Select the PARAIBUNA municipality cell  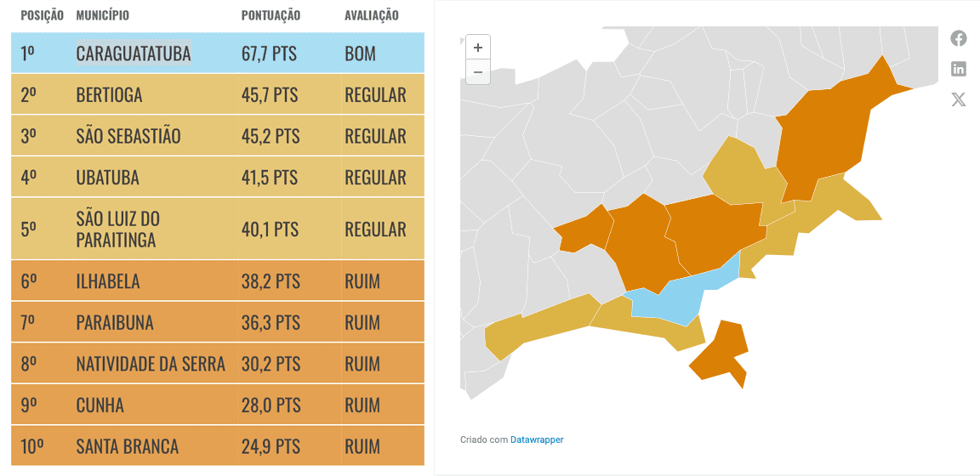click(x=115, y=323)
